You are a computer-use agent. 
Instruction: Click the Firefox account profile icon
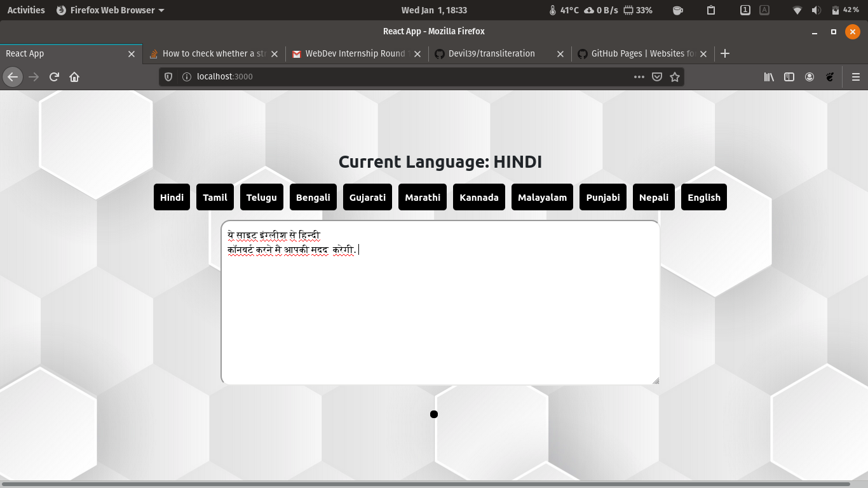click(810, 76)
